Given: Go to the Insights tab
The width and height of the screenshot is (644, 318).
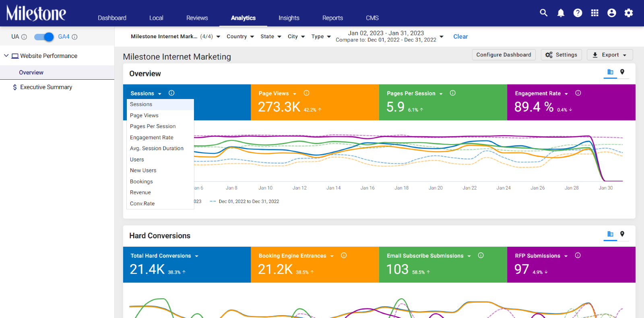Looking at the screenshot, I should pos(289,18).
